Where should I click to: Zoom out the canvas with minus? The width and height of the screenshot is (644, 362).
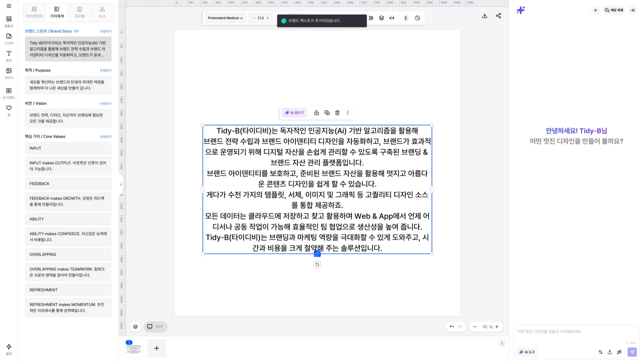pyautogui.click(x=475, y=327)
